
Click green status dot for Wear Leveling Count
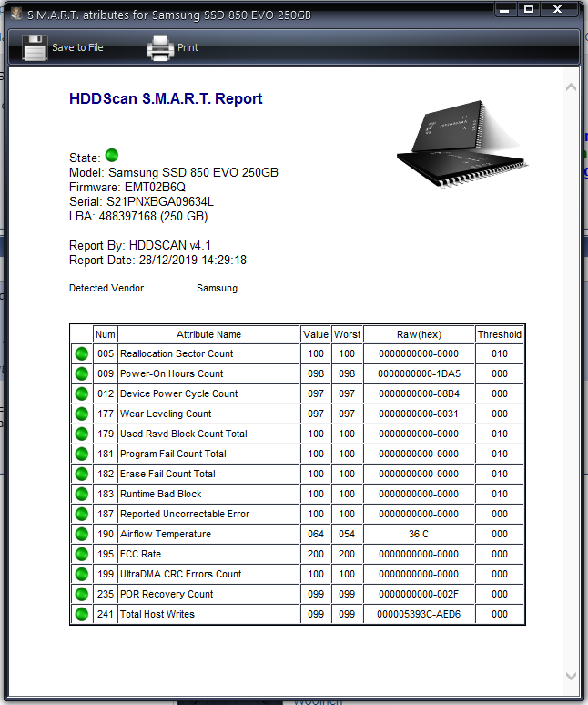pos(82,414)
